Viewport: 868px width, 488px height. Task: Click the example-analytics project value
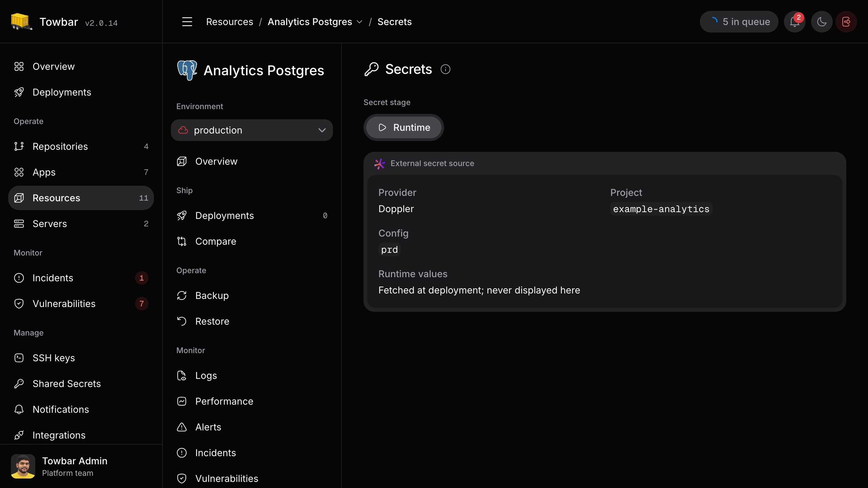pos(661,209)
